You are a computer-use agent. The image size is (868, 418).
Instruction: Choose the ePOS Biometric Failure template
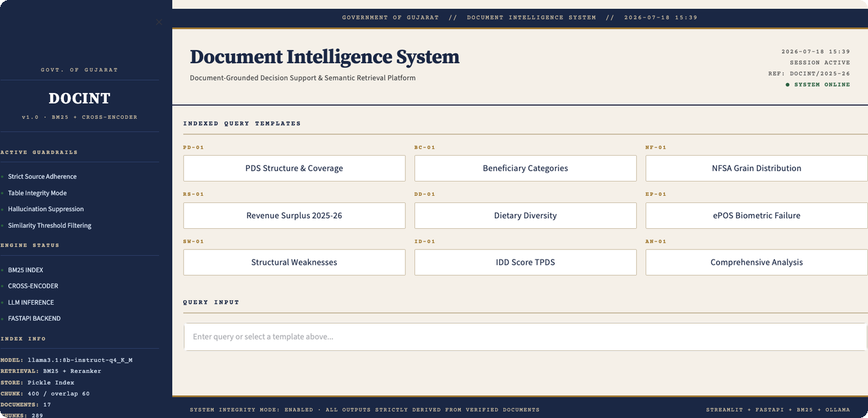tap(756, 215)
